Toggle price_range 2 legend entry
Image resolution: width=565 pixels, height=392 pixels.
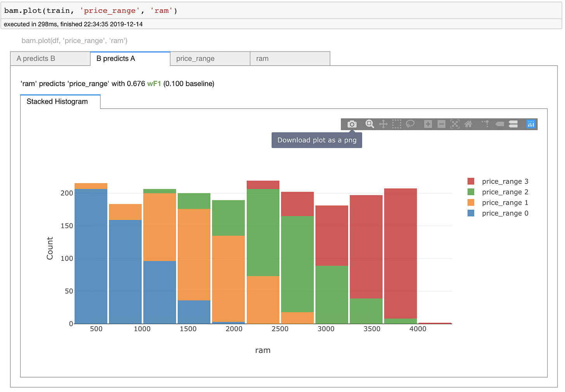(498, 192)
